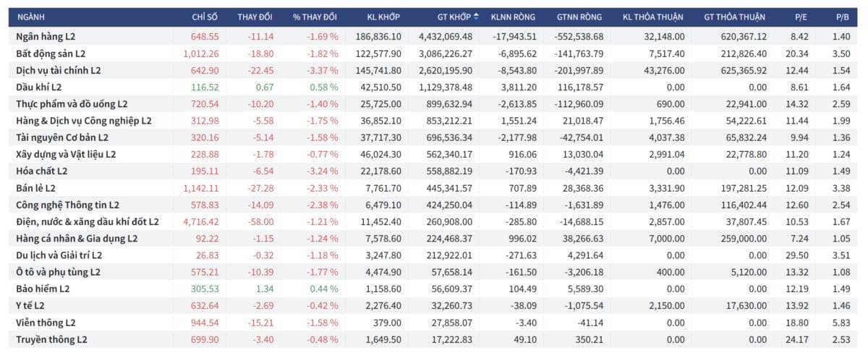
Task: Select the Bất động sản L2 row name
Action: [51, 53]
